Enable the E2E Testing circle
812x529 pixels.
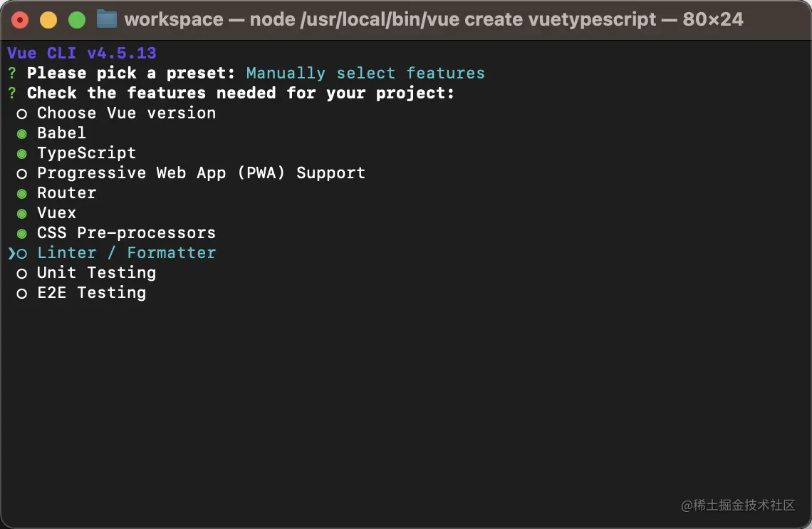22,293
